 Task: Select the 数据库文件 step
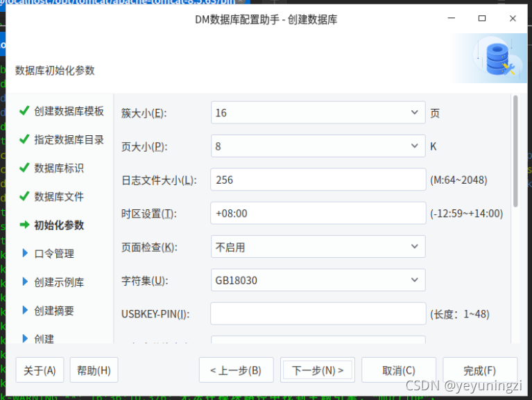(x=59, y=197)
